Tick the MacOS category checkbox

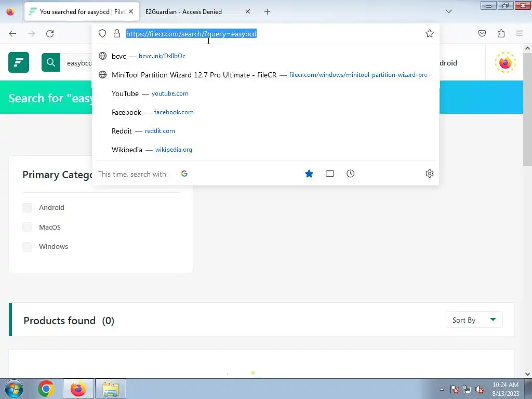[x=27, y=227]
